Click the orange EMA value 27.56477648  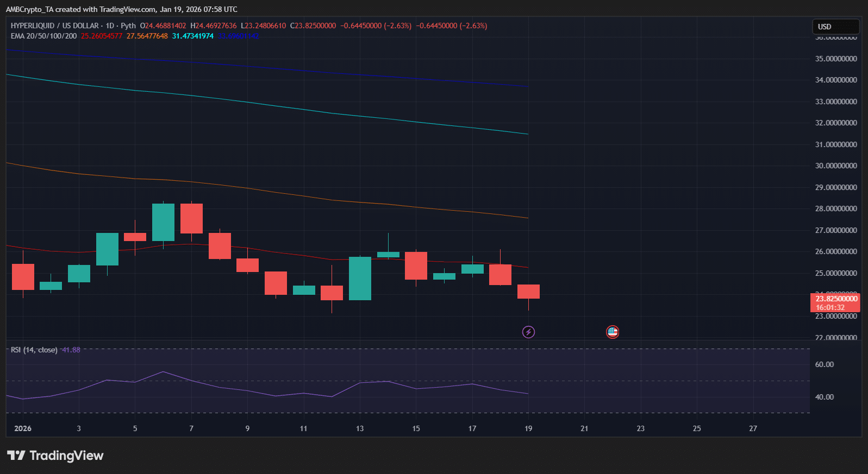coord(147,36)
